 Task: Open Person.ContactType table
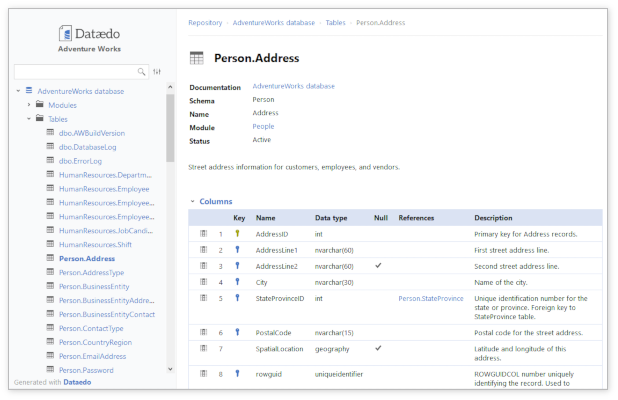pyautogui.click(x=91, y=329)
